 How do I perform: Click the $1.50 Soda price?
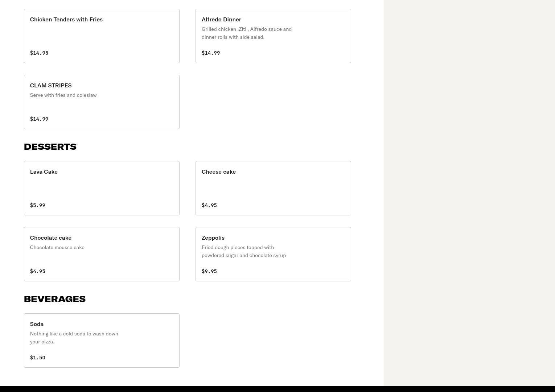(38, 358)
